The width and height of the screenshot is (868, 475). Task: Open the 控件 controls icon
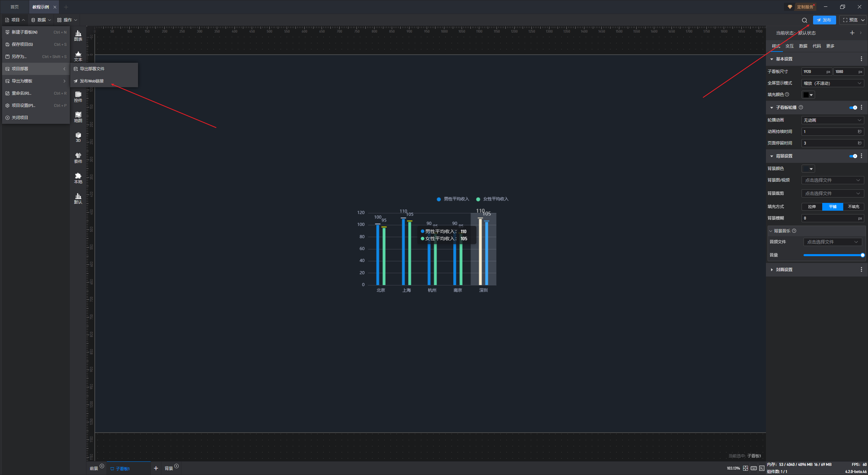coord(78,97)
